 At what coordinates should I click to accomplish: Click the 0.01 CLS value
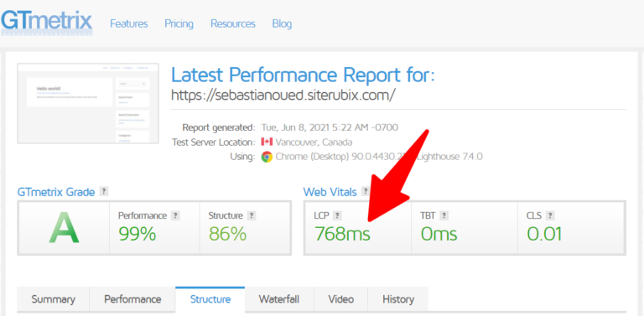[x=544, y=234]
